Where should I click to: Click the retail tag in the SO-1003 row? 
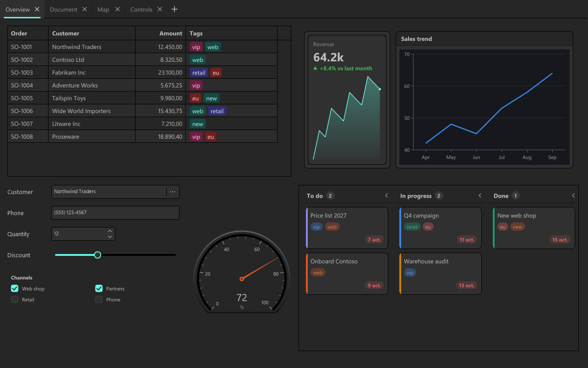point(199,72)
